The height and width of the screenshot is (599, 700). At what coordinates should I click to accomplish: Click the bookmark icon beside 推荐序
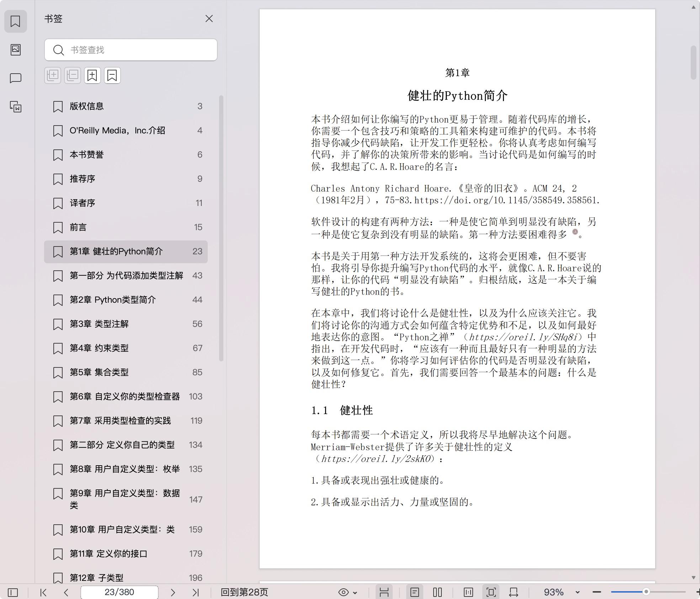[58, 179]
